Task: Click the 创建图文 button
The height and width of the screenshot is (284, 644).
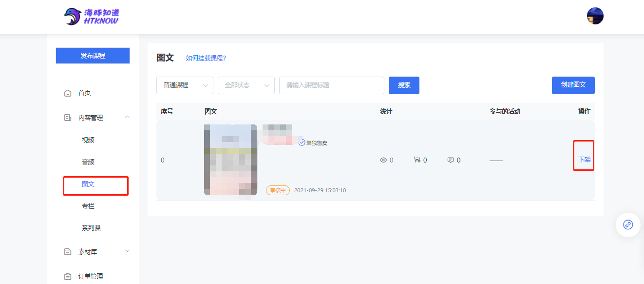Action: (x=573, y=85)
